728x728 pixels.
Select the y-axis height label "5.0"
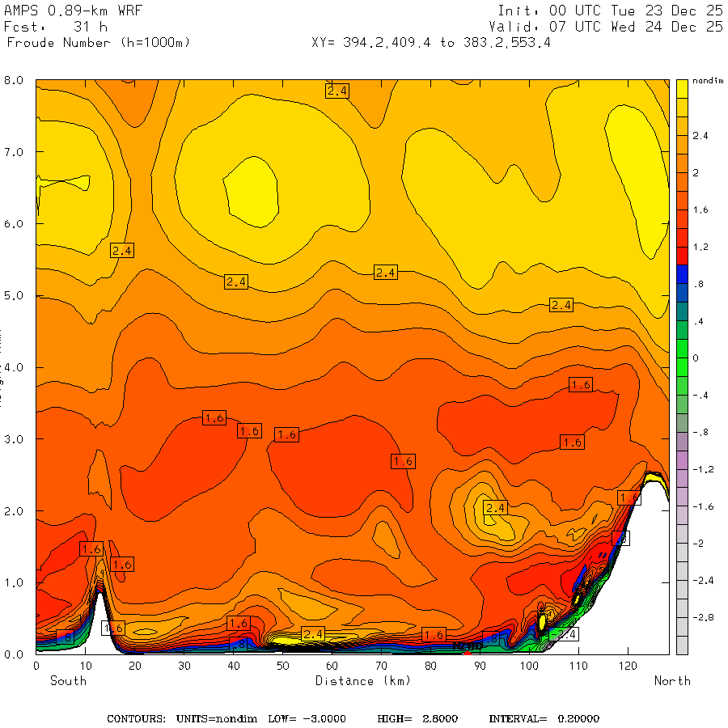(14, 296)
